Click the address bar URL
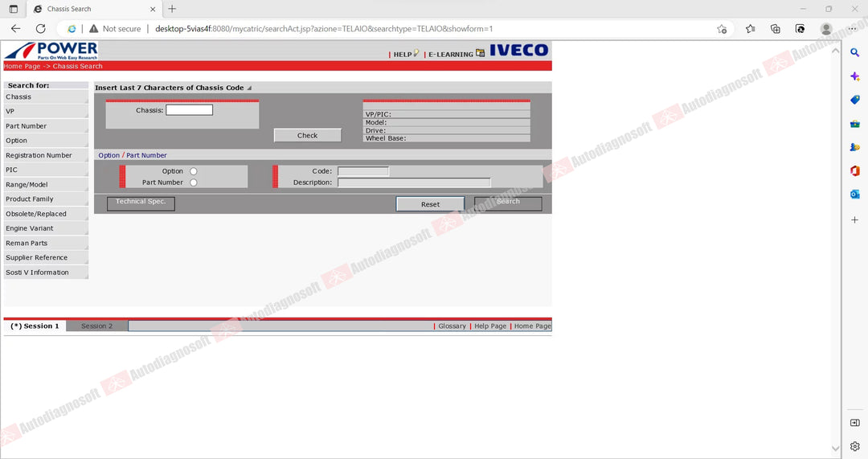868x459 pixels. point(324,29)
